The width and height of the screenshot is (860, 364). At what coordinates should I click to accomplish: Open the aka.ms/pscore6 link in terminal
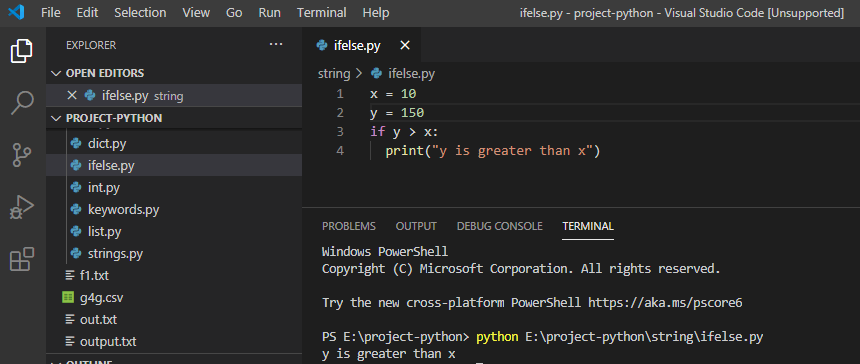665,302
